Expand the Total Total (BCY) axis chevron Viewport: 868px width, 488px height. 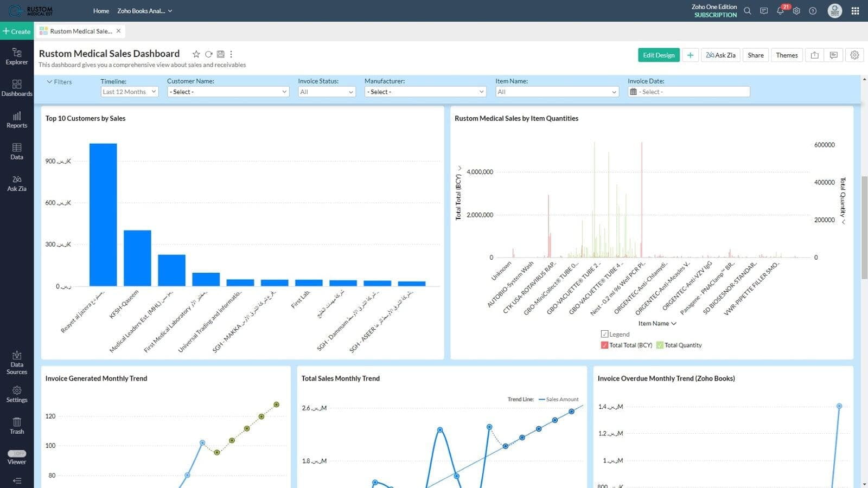point(459,168)
